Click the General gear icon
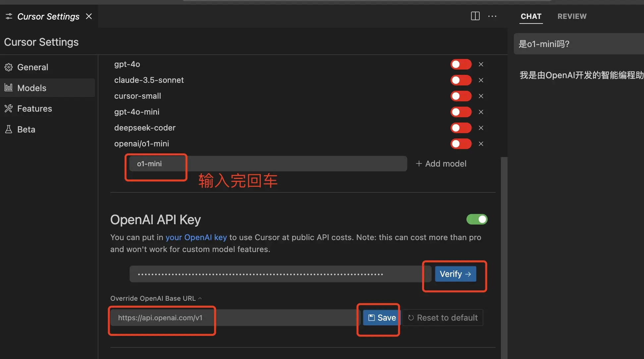Image resolution: width=644 pixels, height=359 pixels. pos(9,67)
